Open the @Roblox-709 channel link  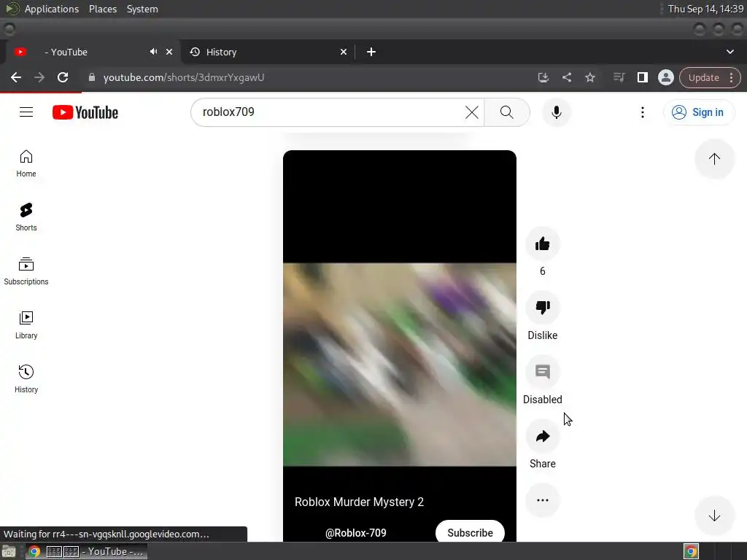pos(355,533)
